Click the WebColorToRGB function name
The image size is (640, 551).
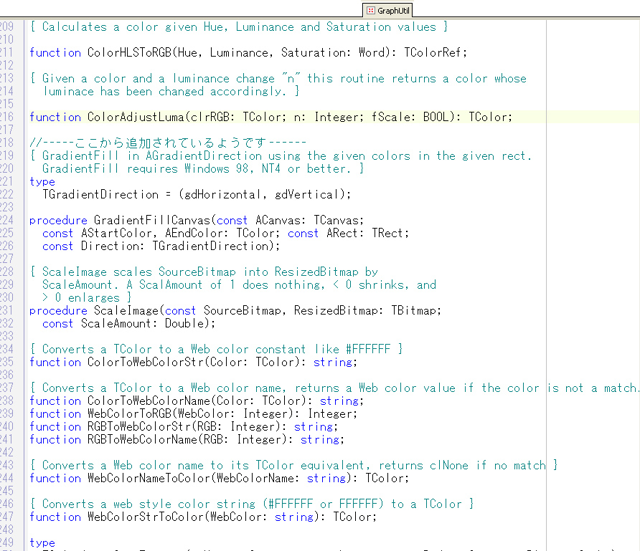pyautogui.click(x=129, y=414)
